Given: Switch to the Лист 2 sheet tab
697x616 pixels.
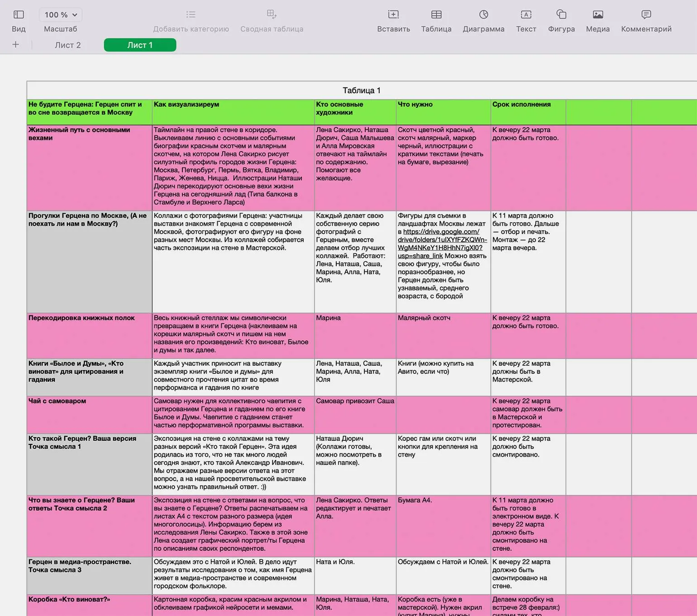Looking at the screenshot, I should 68,45.
